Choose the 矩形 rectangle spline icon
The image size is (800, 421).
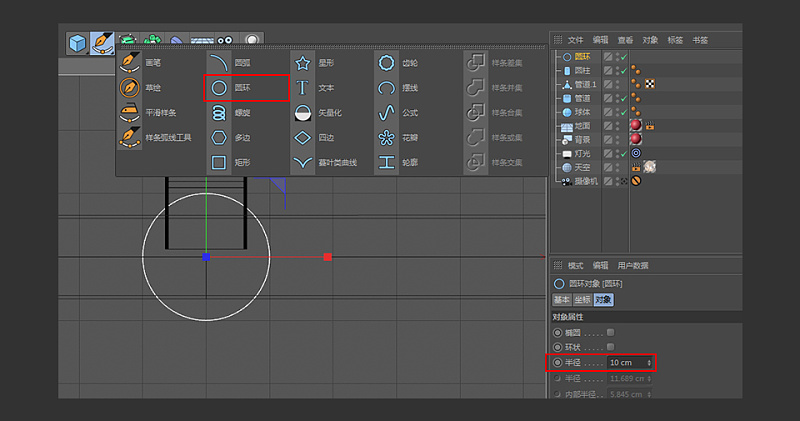219,162
